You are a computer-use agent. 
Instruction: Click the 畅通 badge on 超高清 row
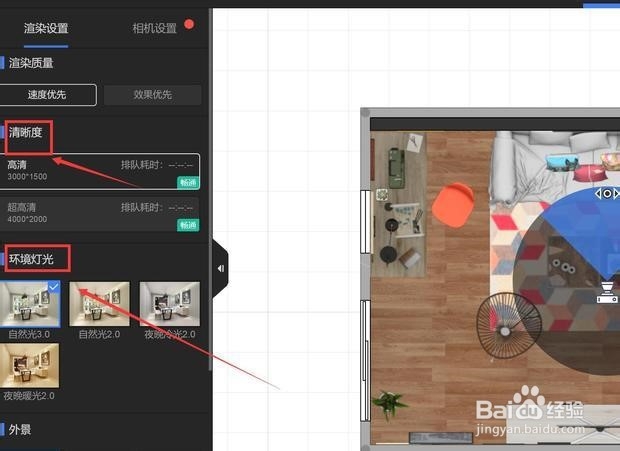coord(188,225)
